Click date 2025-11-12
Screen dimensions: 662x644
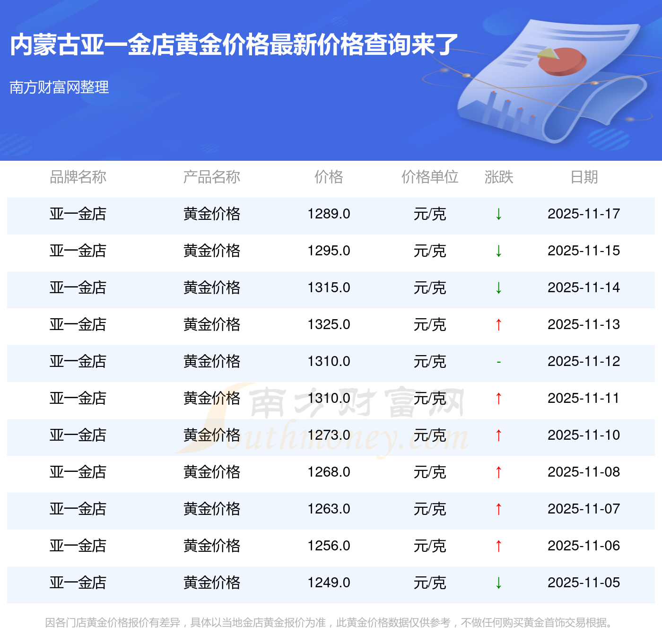pyautogui.click(x=584, y=361)
